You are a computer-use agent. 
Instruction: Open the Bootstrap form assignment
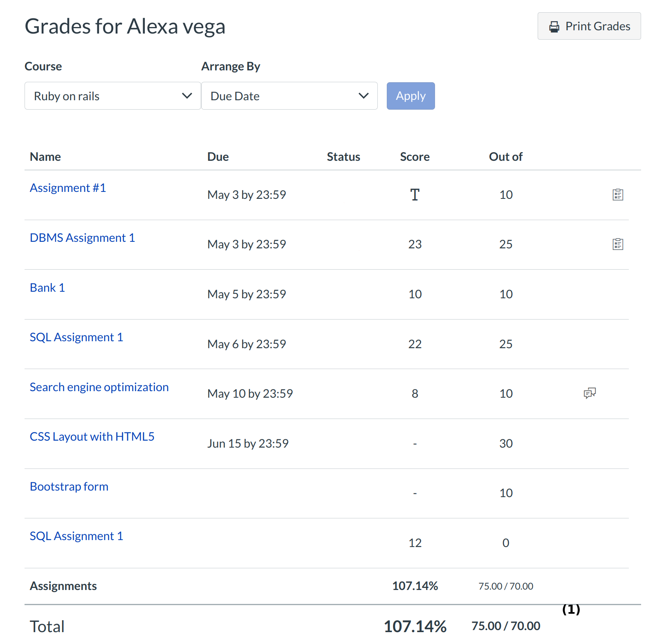pyautogui.click(x=69, y=486)
